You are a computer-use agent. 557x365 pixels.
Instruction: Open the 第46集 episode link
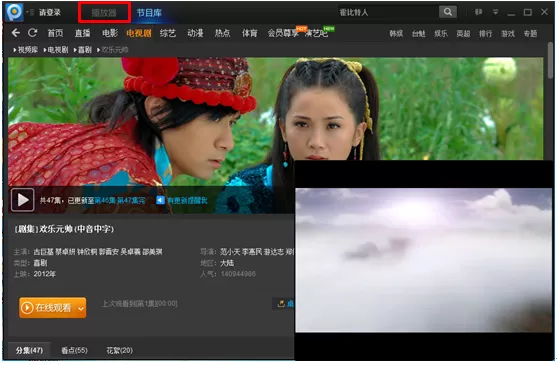(106, 201)
